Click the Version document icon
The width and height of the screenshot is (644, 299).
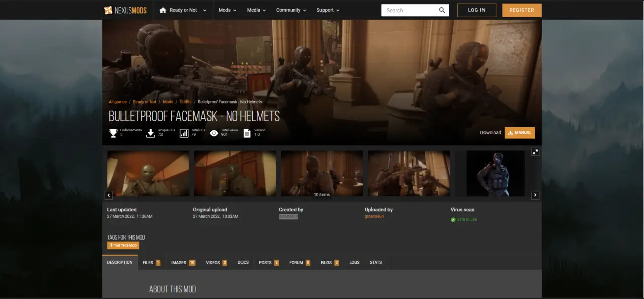click(x=247, y=133)
